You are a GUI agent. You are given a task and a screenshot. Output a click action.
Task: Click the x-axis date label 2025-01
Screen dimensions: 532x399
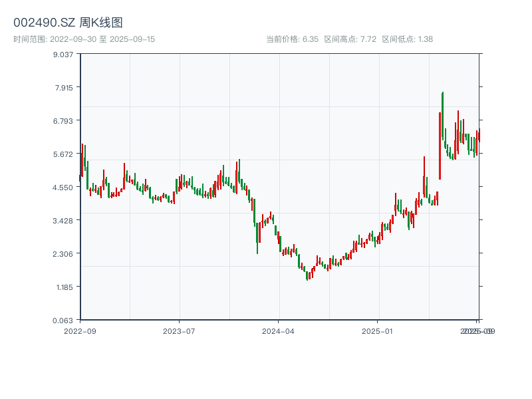pos(377,331)
